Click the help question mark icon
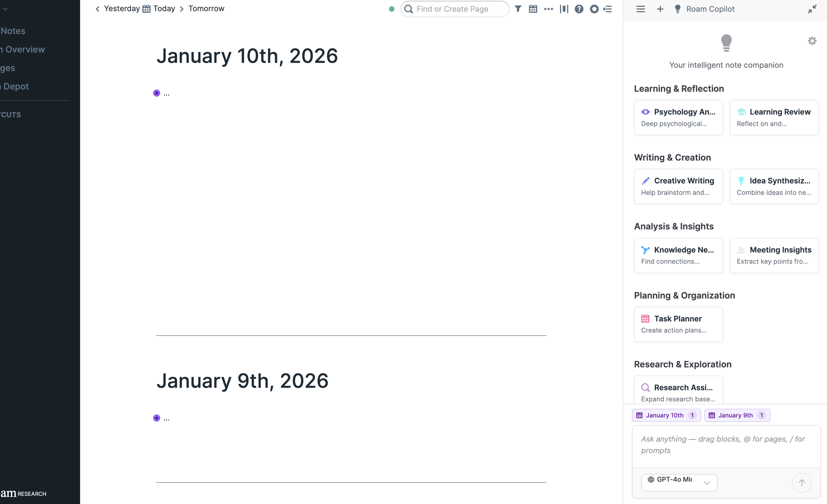The height and width of the screenshot is (504, 827). click(579, 9)
